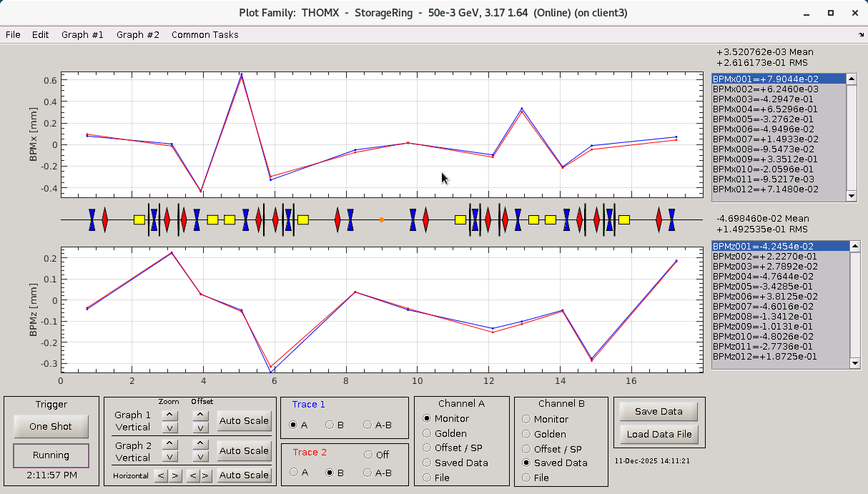Select A-B for Trace 1
The width and height of the screenshot is (868, 494).
368,425
